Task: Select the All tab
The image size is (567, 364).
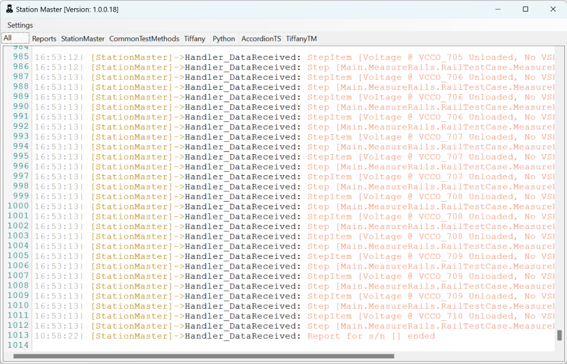Action: (15, 38)
